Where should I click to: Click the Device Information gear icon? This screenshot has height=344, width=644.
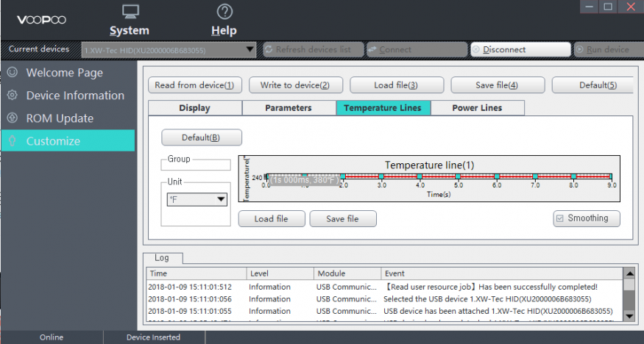[x=13, y=95]
